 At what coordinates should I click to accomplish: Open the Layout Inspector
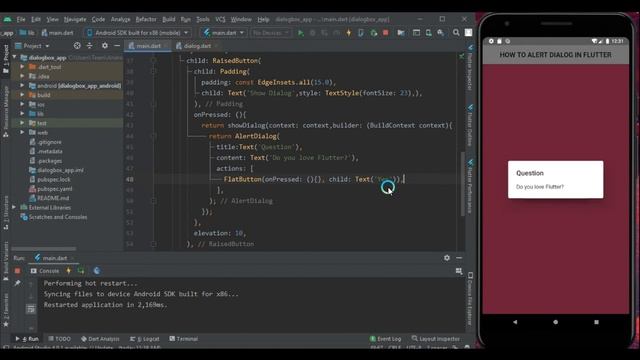pos(436,339)
